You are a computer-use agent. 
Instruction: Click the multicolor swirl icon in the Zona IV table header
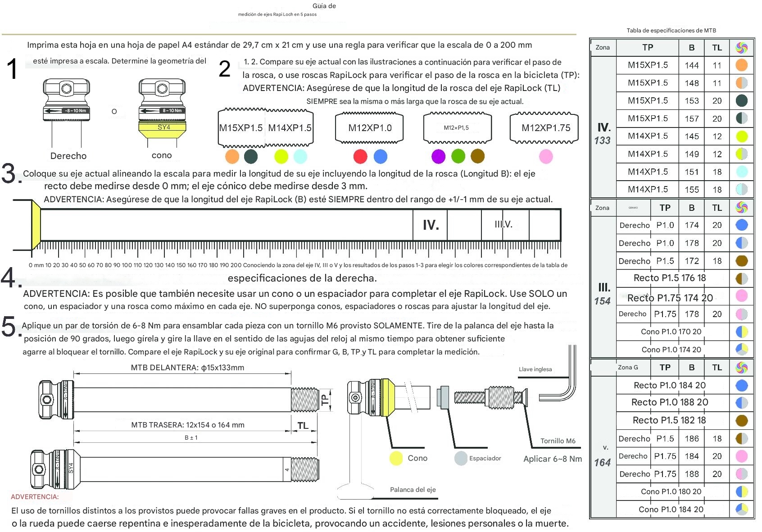(741, 47)
